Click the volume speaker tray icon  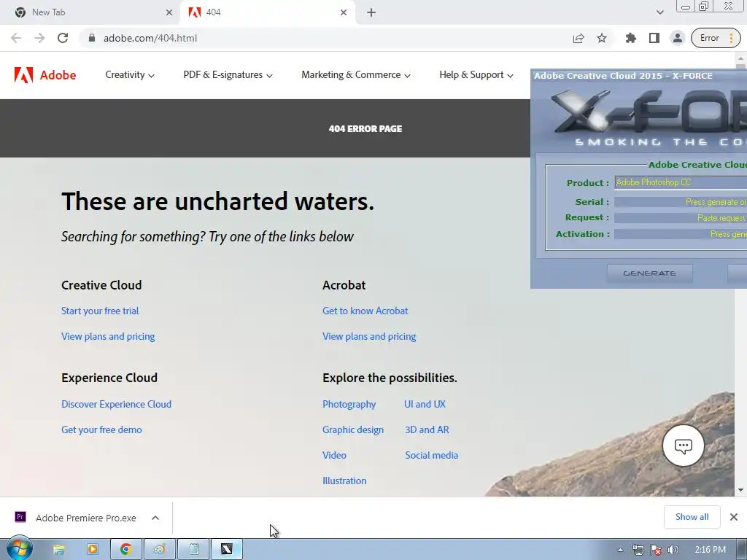tap(673, 550)
